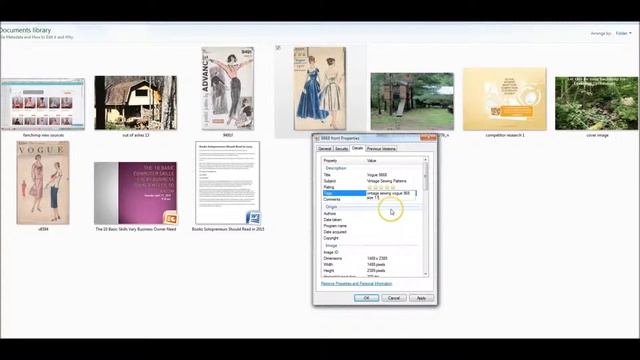Select the Height property row

click(x=372, y=271)
